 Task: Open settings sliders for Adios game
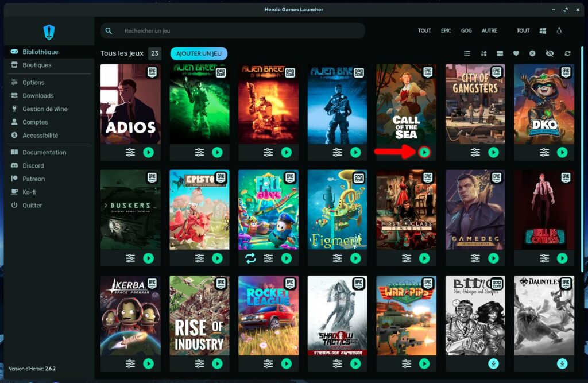pyautogui.click(x=130, y=152)
